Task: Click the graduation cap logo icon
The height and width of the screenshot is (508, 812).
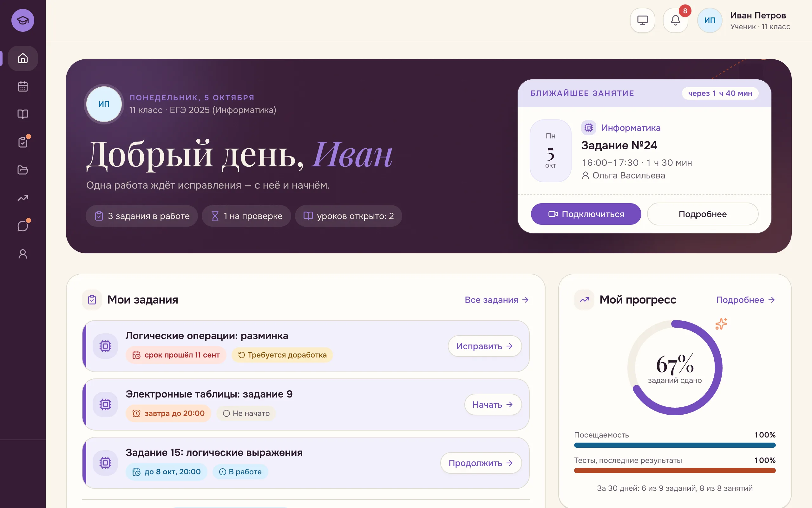Action: pos(23,20)
